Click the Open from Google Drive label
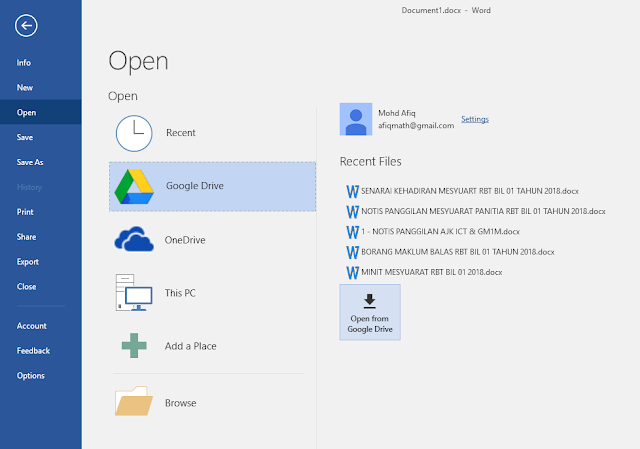This screenshot has width=640, height=449. click(370, 324)
